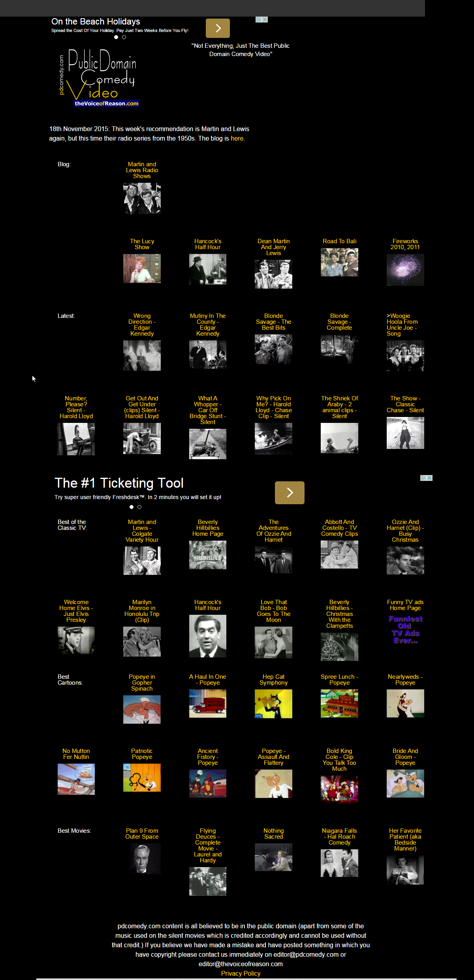Open Funniest Old TV Ads Ever graphic
This screenshot has width=474, height=980.
pyautogui.click(x=405, y=629)
